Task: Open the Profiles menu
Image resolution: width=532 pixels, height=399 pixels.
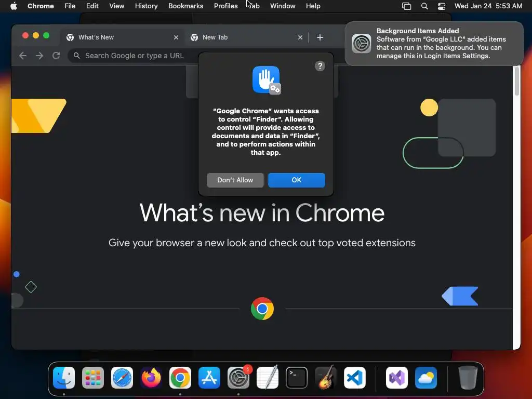Action: click(x=225, y=6)
